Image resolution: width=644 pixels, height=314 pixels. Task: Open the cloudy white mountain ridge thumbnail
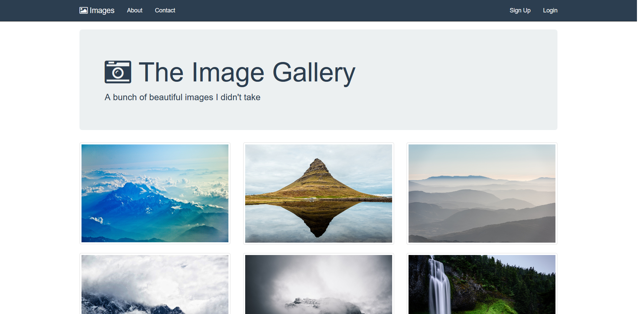155,284
